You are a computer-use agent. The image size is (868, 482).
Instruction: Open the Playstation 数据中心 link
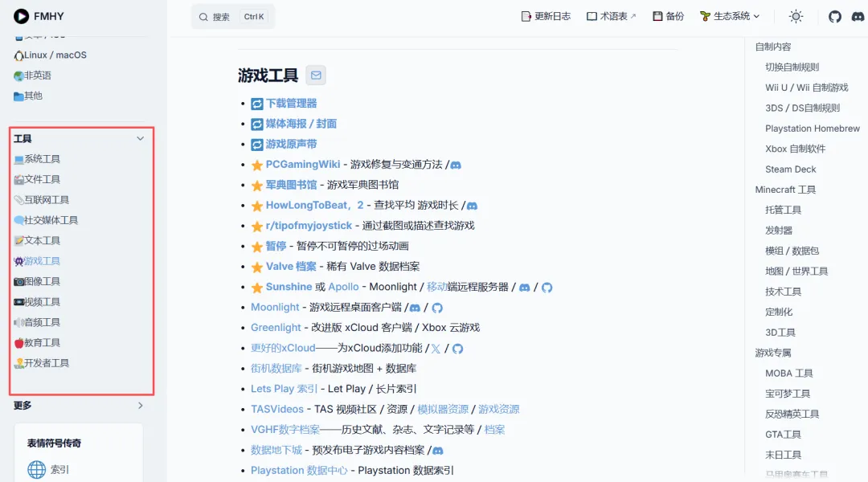299,471
